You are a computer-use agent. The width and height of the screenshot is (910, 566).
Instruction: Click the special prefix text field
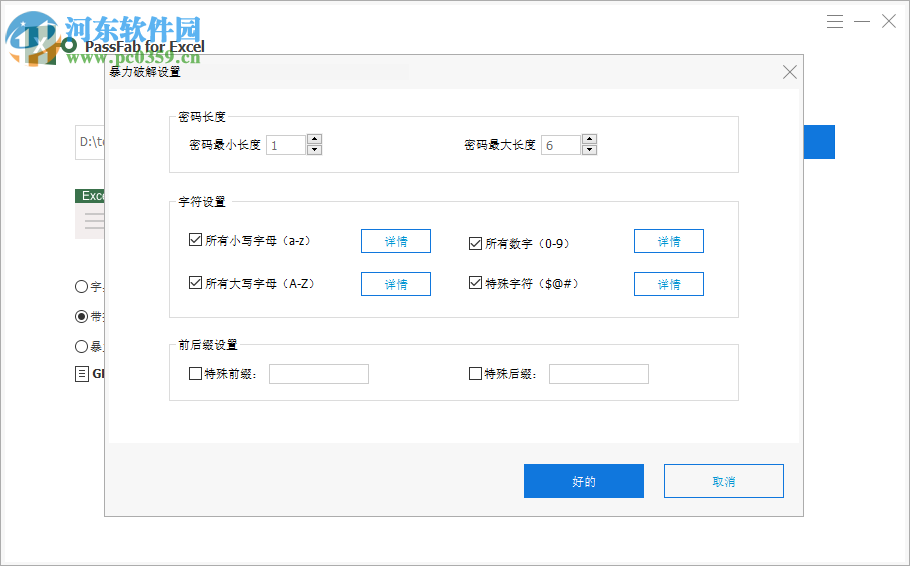click(319, 374)
